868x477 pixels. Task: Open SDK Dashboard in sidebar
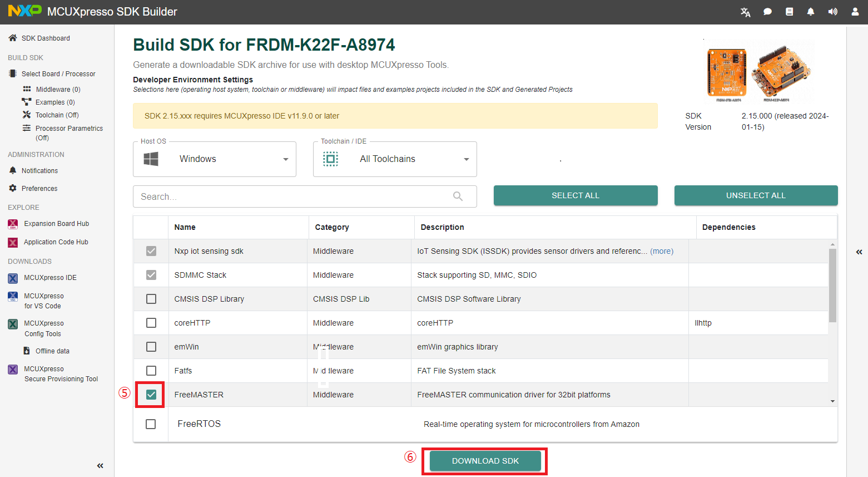click(x=46, y=38)
